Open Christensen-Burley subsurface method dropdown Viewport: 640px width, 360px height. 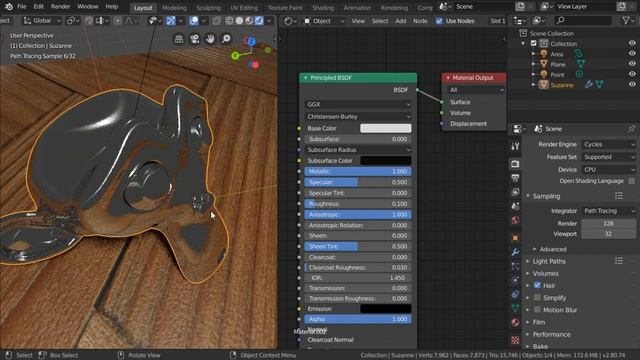pos(358,117)
